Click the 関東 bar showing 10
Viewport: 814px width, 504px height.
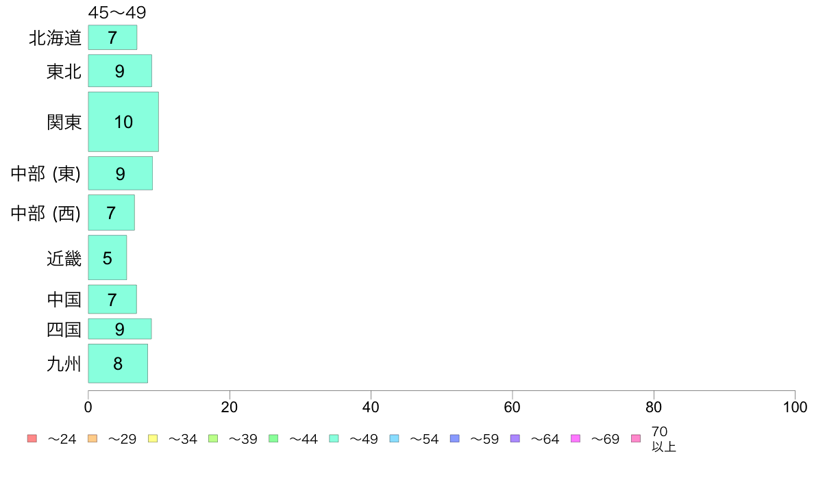click(x=123, y=122)
